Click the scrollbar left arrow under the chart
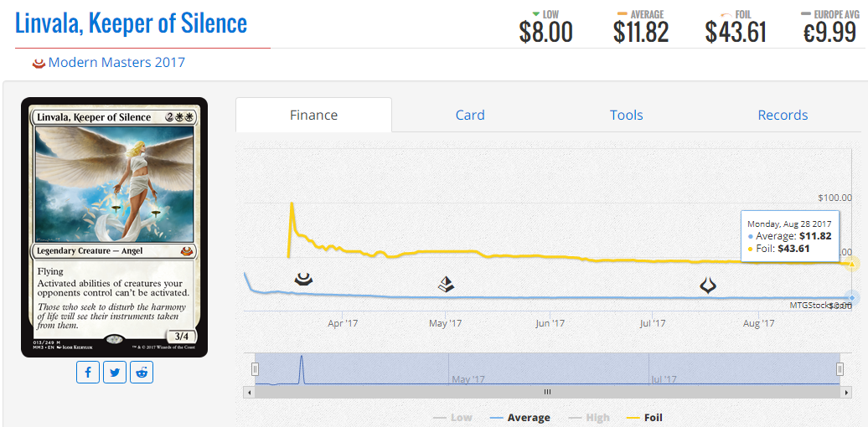This screenshot has width=868, height=427. [249, 392]
